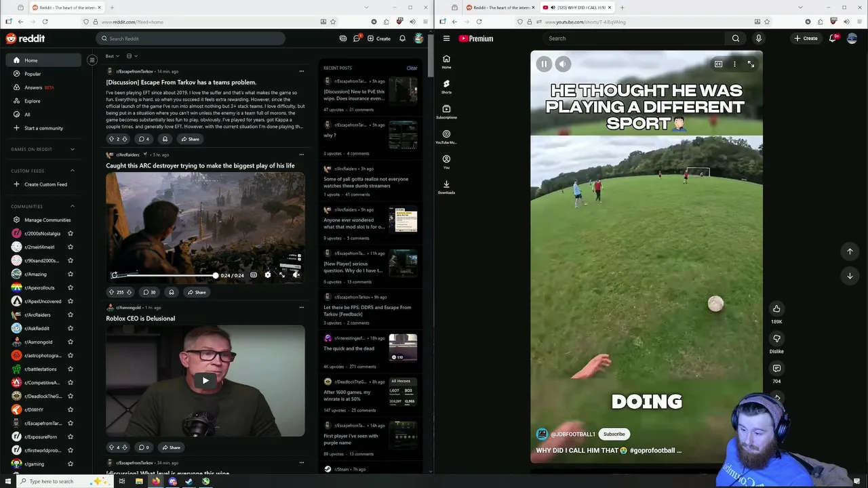The height and width of the screenshot is (488, 868).
Task: Click the Reddit advertise icon next to chat
Action: [343, 39]
